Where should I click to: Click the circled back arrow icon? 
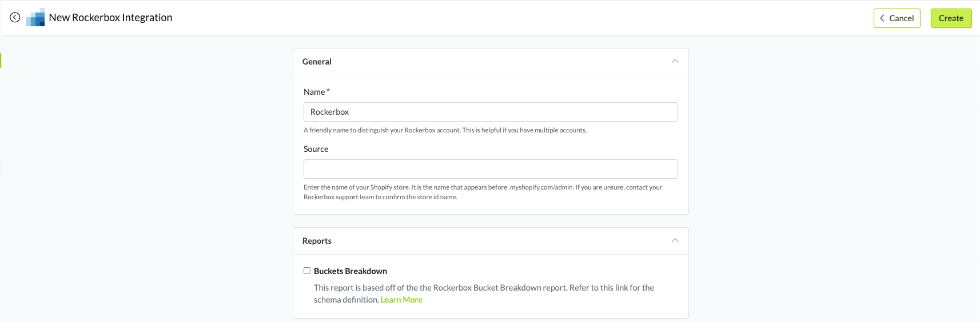tap(15, 18)
